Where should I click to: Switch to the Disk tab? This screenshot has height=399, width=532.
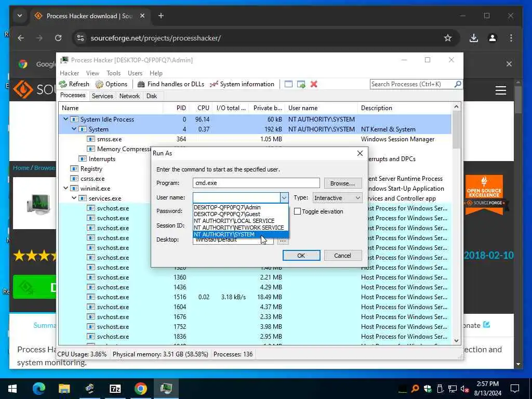tap(152, 96)
